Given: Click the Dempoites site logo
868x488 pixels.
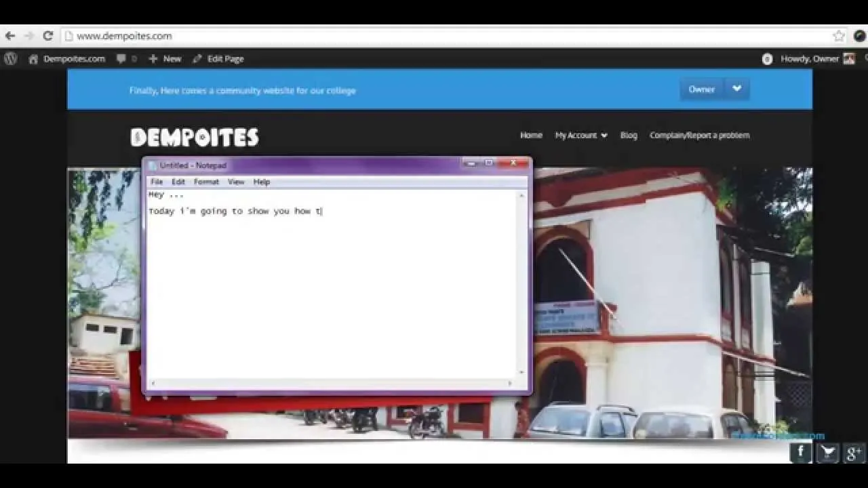Looking at the screenshot, I should click(x=195, y=138).
